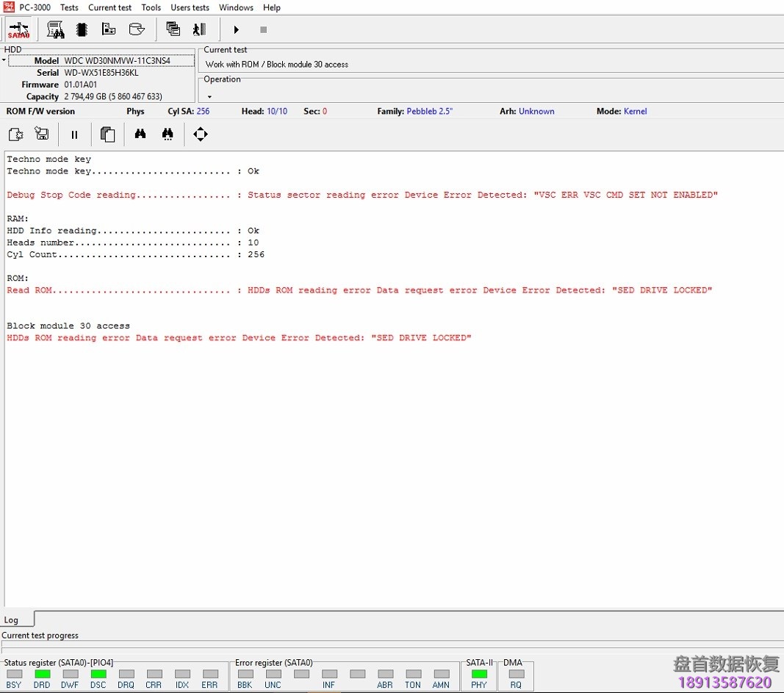Select the SATA0 port icon
784x693 pixels.
[x=18, y=29]
